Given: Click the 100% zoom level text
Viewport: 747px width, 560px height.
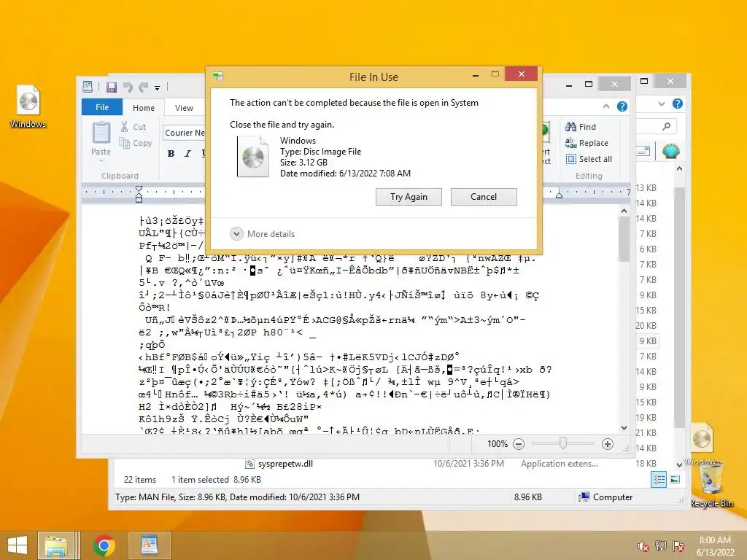Looking at the screenshot, I should (498, 444).
